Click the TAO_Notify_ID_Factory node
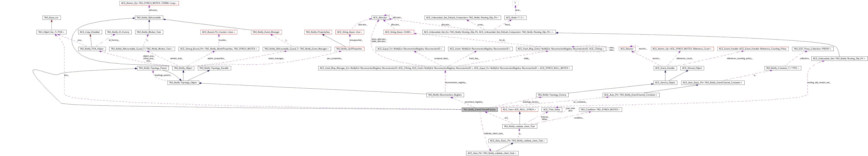This screenshot has width=868, height=156. 118,32
